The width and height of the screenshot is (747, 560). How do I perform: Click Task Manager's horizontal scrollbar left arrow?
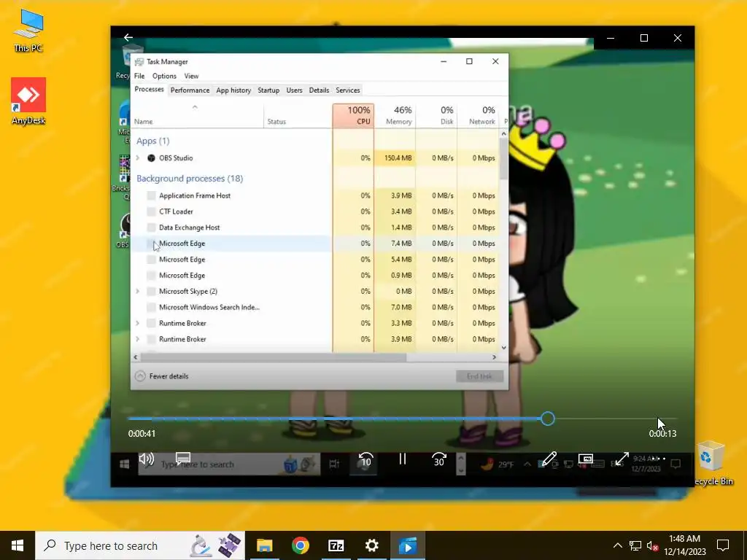[136, 357]
